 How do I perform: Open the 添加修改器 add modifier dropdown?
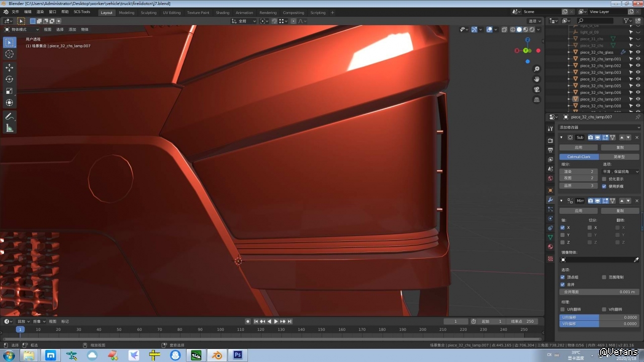[599, 128]
